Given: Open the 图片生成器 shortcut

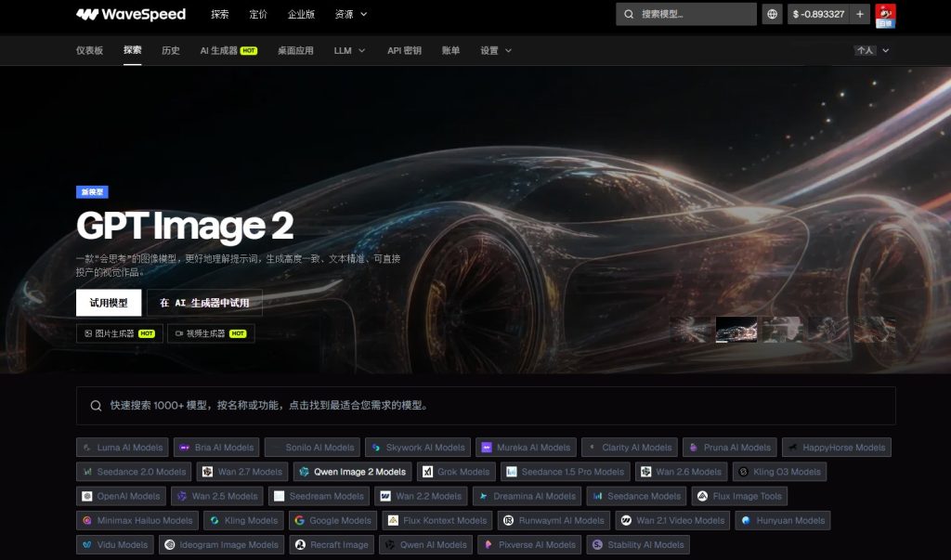Looking at the screenshot, I should 120,333.
